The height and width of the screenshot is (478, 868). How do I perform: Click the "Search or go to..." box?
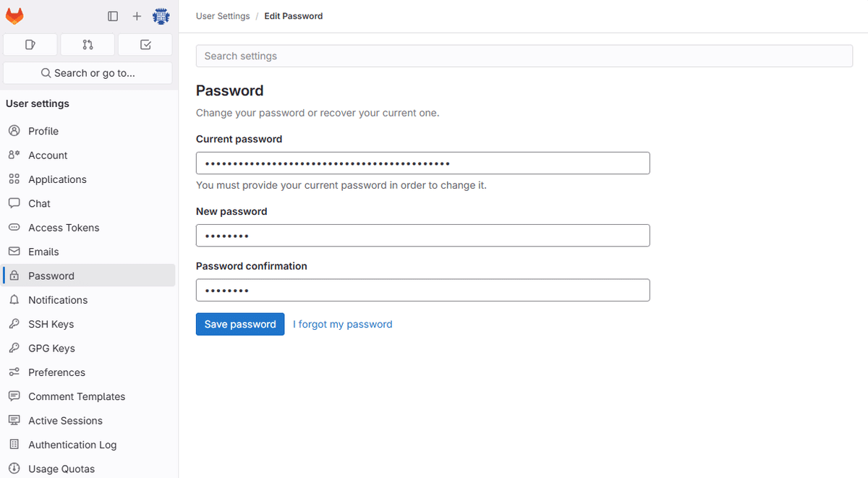tap(87, 72)
